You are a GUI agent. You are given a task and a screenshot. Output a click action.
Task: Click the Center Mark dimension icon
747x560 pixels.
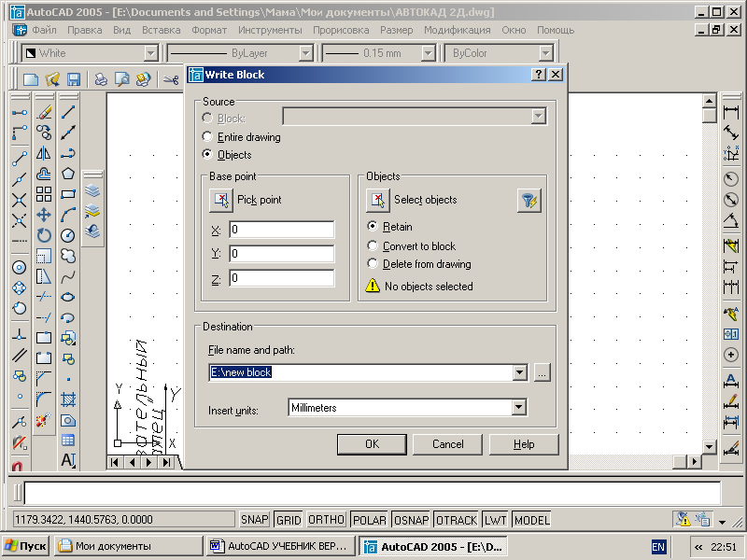731,355
